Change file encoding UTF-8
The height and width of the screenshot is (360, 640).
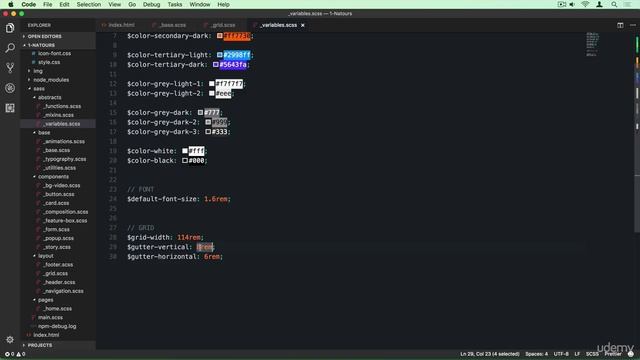[x=561, y=354]
